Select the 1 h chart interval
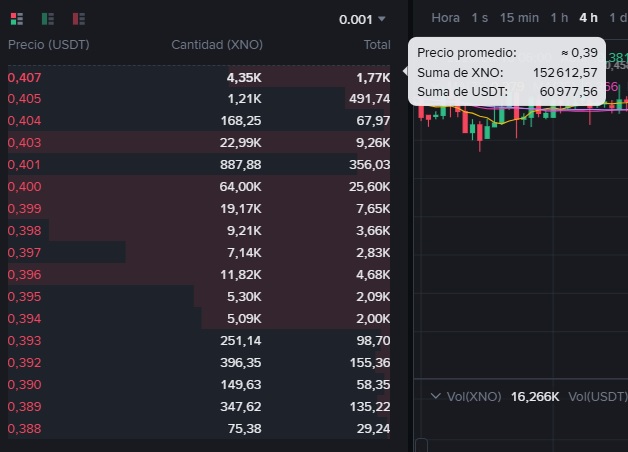 (x=559, y=18)
